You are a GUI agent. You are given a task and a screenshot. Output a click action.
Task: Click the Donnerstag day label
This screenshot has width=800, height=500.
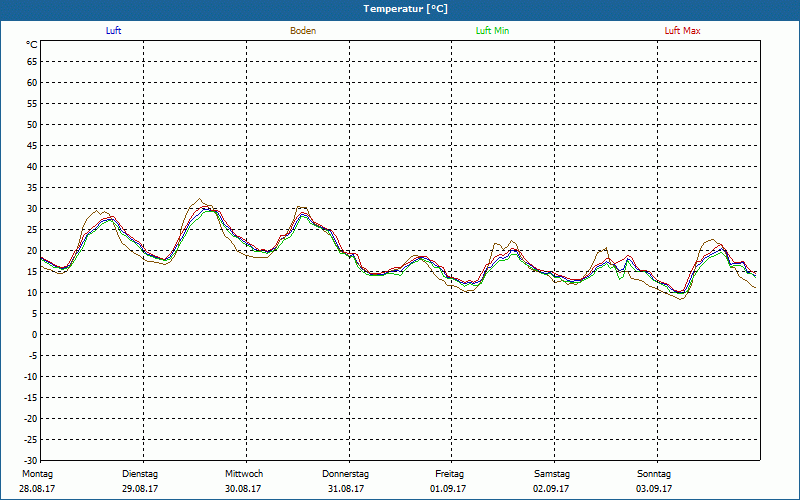tap(345, 474)
